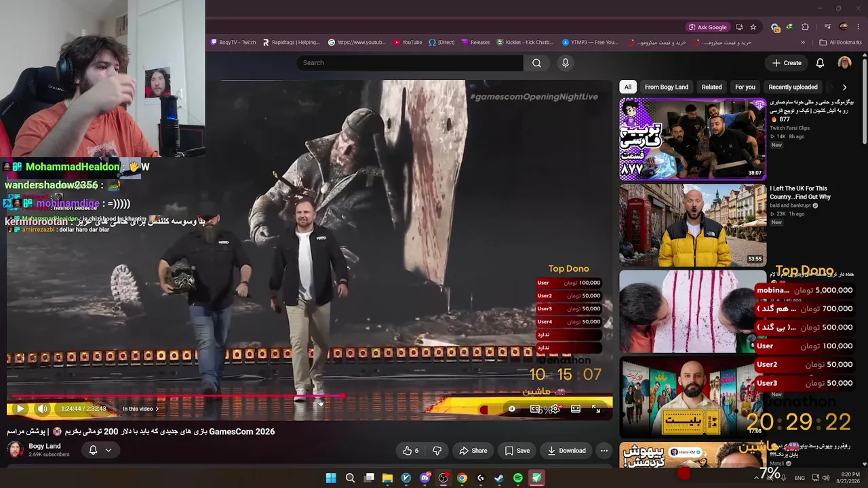Bookmark this page with the star
The width and height of the screenshot is (868, 488).
tap(753, 27)
